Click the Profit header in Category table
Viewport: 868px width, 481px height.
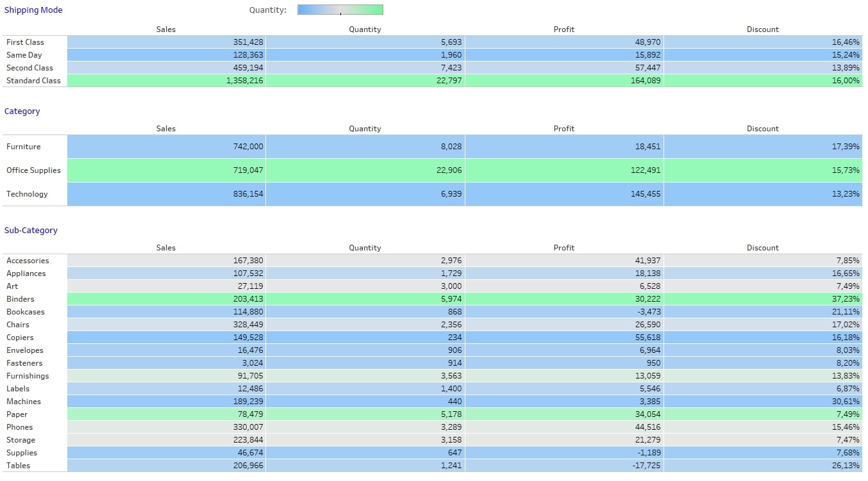(564, 129)
